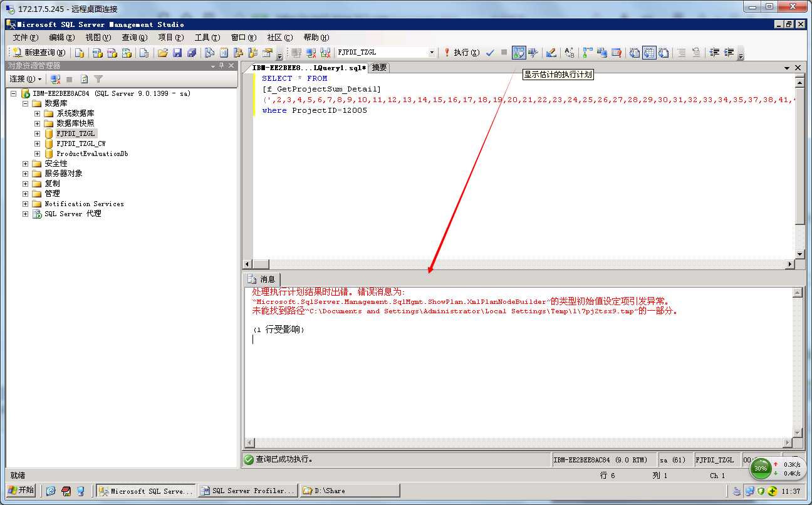Click the New Query (新建查询) button

[x=39, y=53]
